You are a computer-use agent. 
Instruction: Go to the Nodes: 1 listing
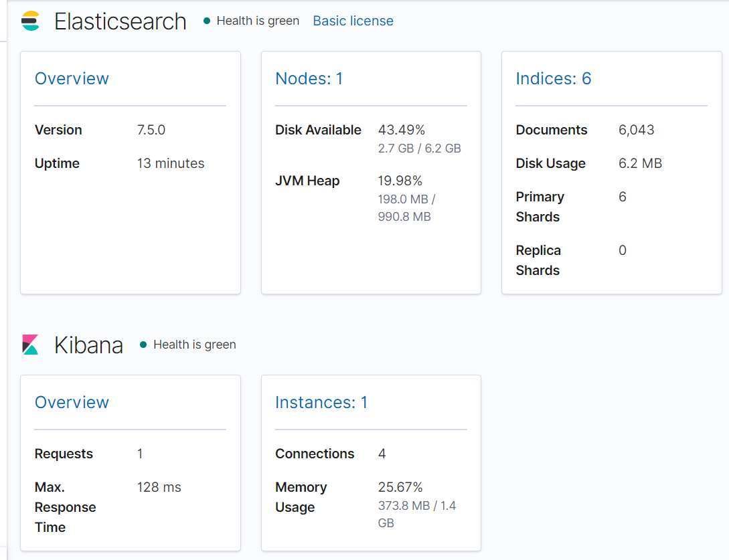point(309,78)
